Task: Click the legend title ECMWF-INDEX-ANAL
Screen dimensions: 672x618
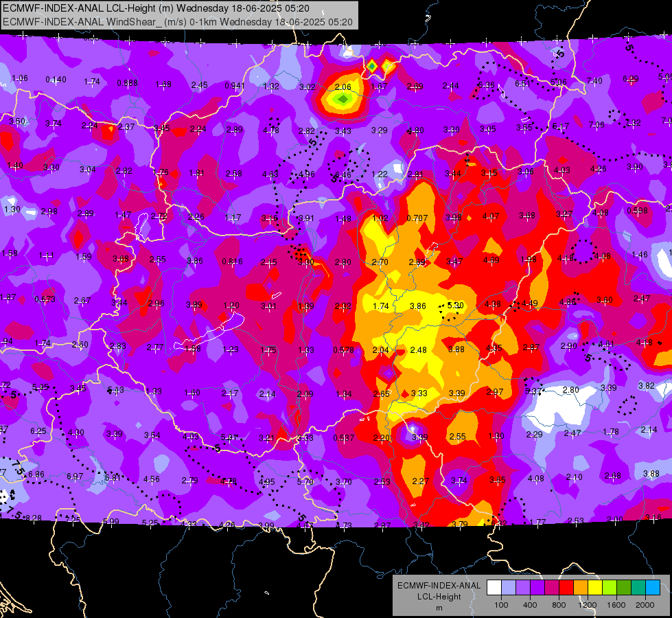Action: (x=439, y=586)
